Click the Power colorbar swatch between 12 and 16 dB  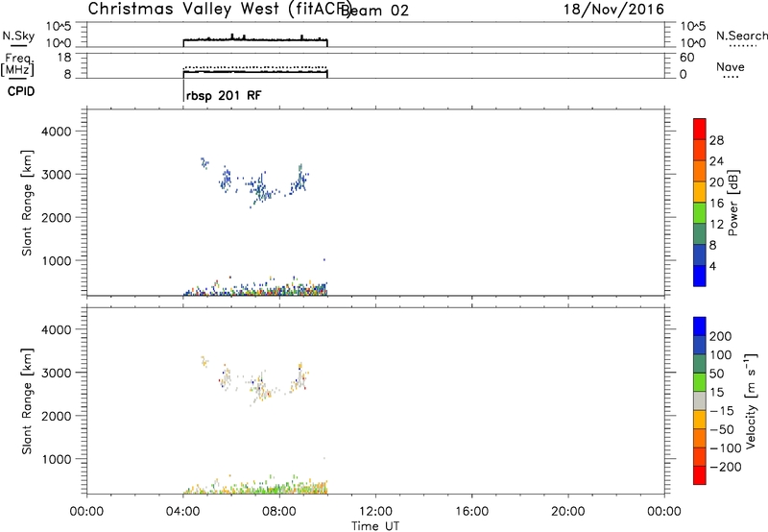700,212
